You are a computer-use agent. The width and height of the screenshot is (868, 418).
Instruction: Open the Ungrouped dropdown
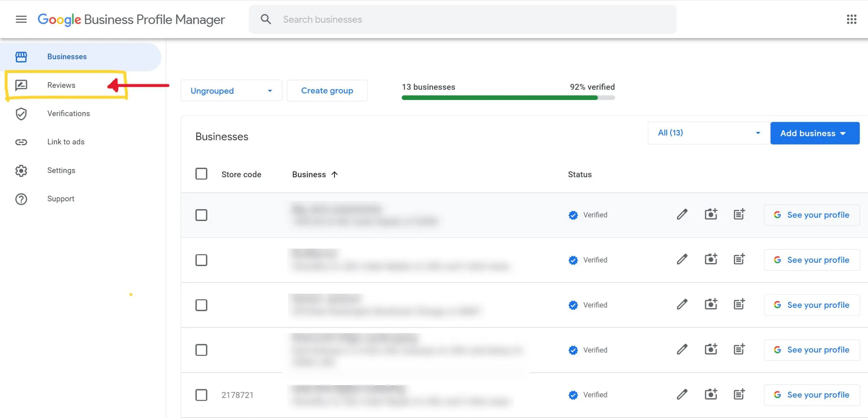click(231, 91)
